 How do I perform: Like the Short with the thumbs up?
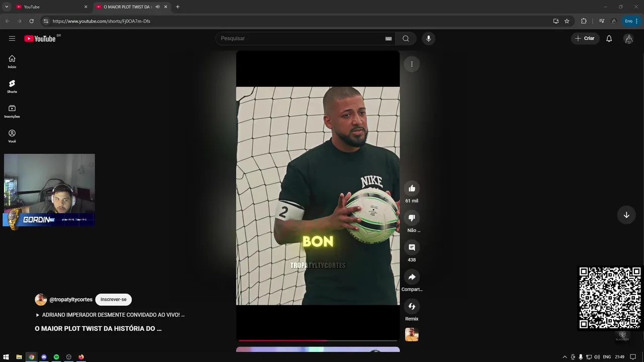pyautogui.click(x=412, y=188)
